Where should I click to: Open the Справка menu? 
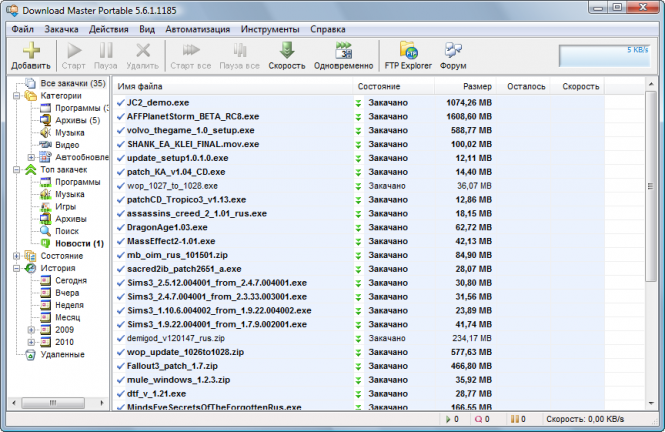[x=328, y=29]
